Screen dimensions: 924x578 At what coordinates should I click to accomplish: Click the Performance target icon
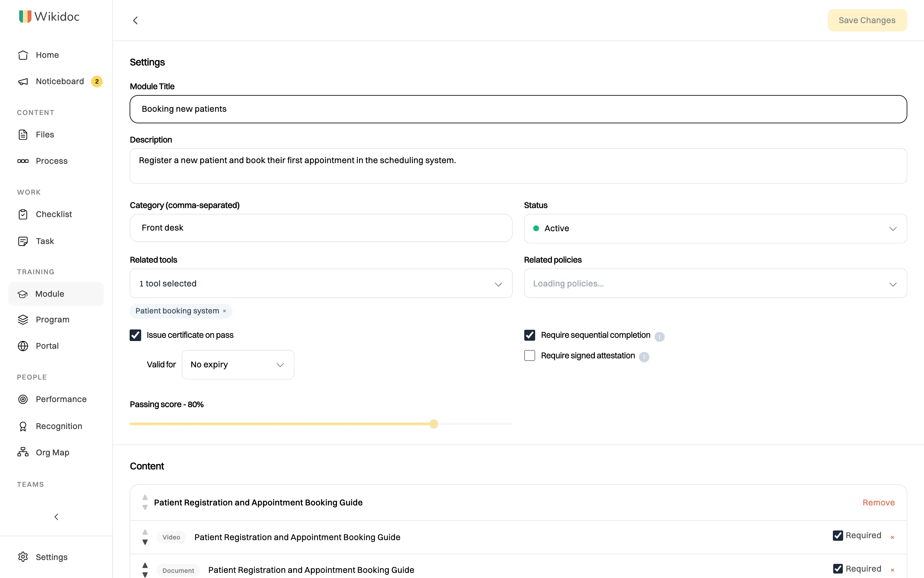(23, 399)
